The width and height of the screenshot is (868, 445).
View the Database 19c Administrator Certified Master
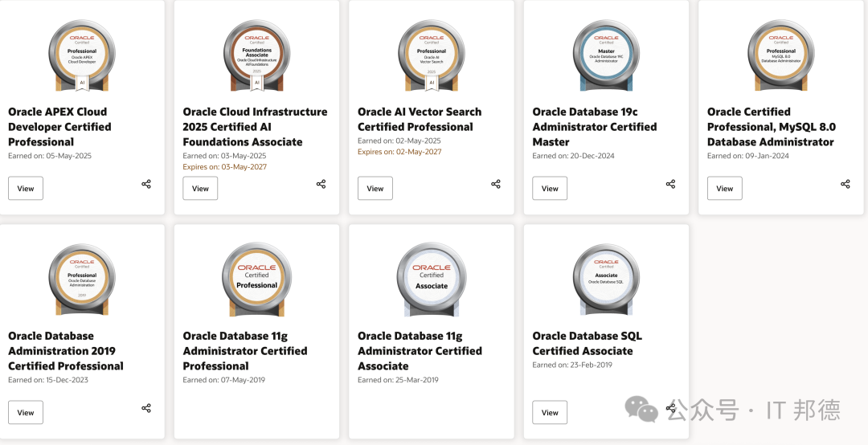pyautogui.click(x=550, y=188)
